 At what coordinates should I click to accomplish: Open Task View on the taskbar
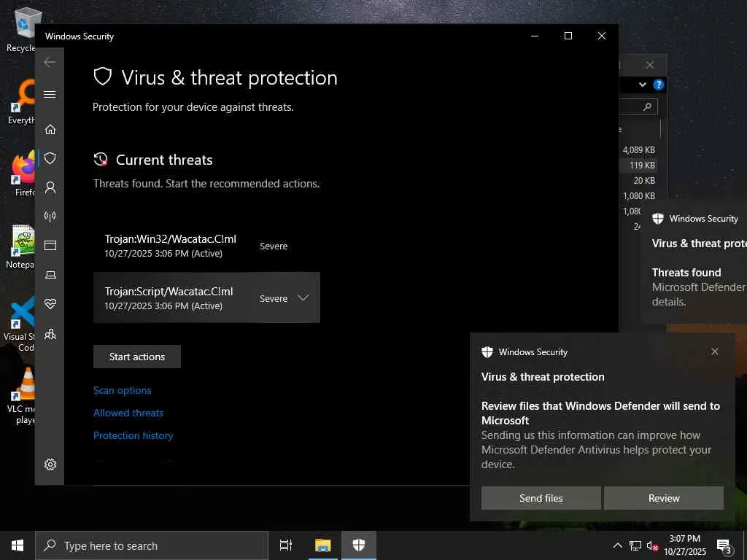coord(286,545)
